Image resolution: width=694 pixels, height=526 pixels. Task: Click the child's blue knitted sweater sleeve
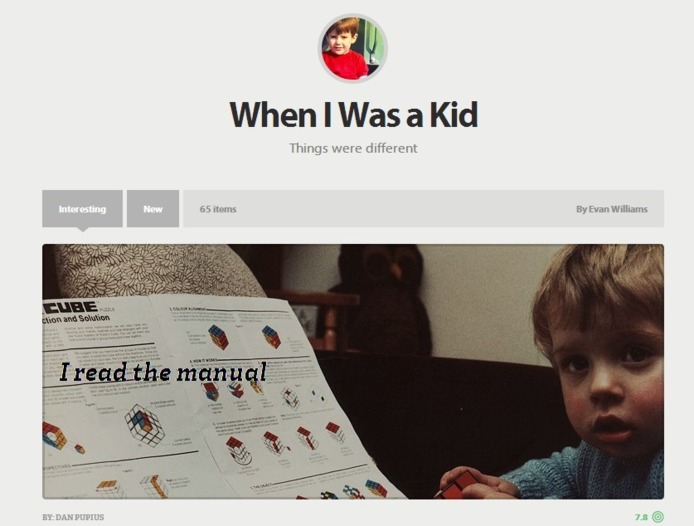click(589, 476)
